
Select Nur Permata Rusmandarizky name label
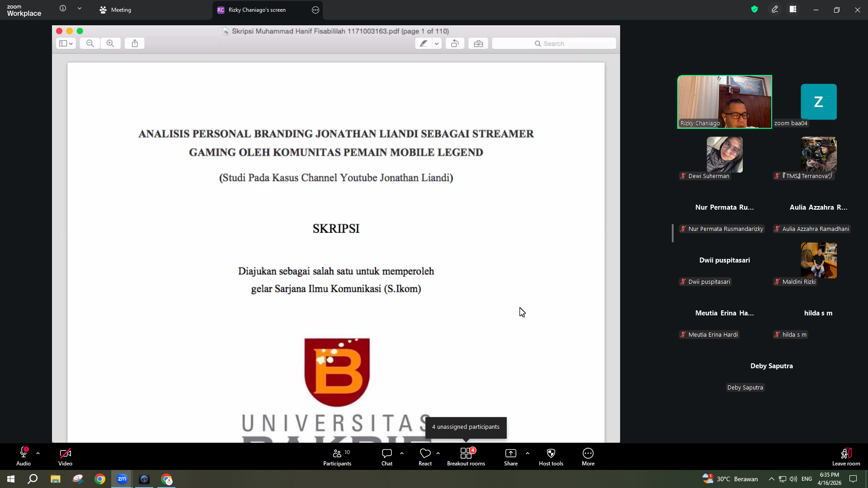722,229
